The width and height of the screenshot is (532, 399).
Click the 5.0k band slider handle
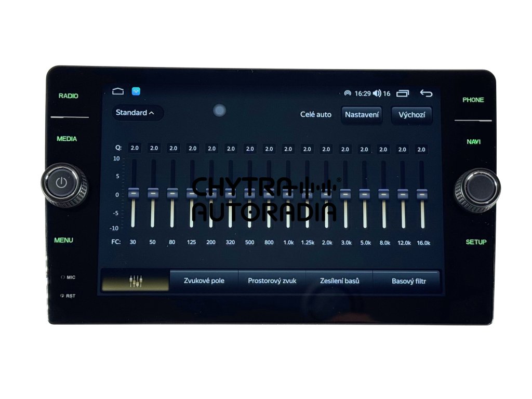point(364,194)
